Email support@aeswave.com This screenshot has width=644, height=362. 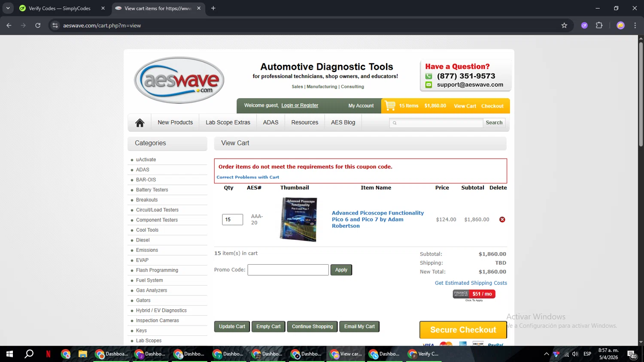click(x=470, y=84)
